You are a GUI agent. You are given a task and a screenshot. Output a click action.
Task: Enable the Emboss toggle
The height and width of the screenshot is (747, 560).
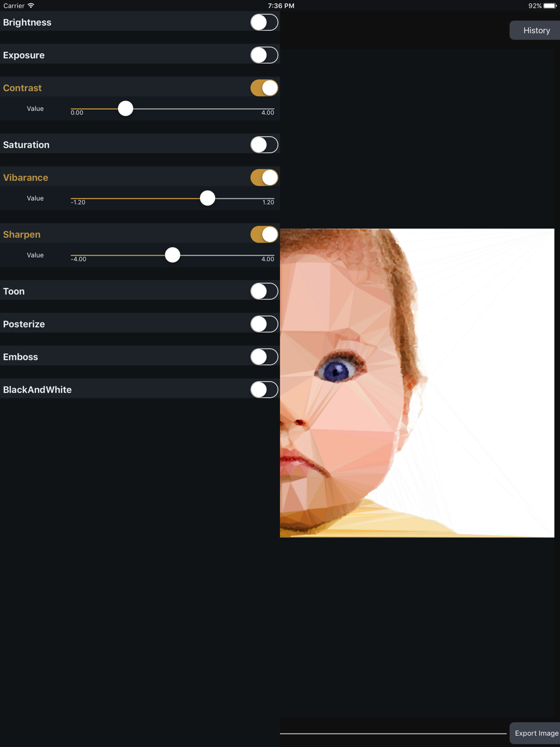(264, 357)
